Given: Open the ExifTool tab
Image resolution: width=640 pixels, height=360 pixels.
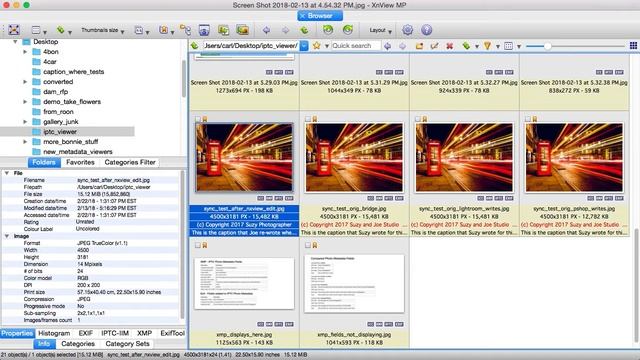Looking at the screenshot, I should pos(172,333).
